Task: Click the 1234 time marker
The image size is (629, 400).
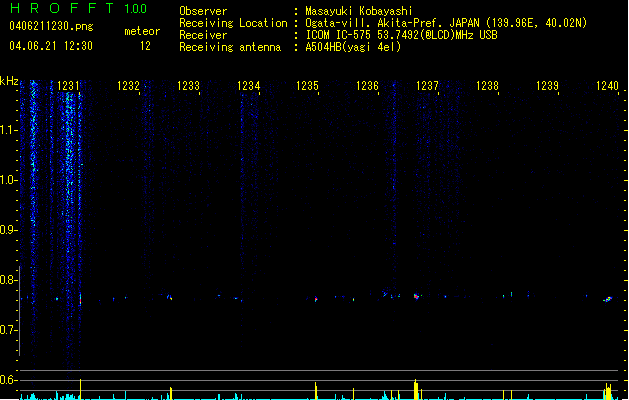Action: coord(248,86)
